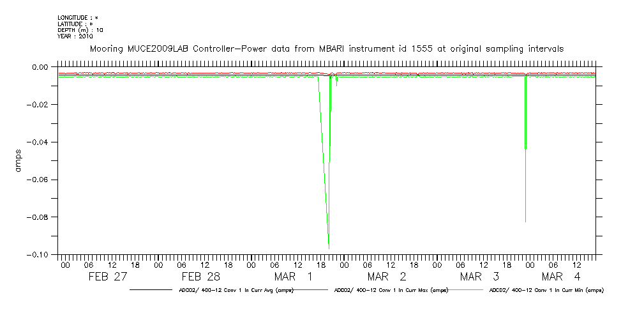The height and width of the screenshot is (322, 644).
Task: Select the FEB 28 date label
Action: click(x=200, y=277)
